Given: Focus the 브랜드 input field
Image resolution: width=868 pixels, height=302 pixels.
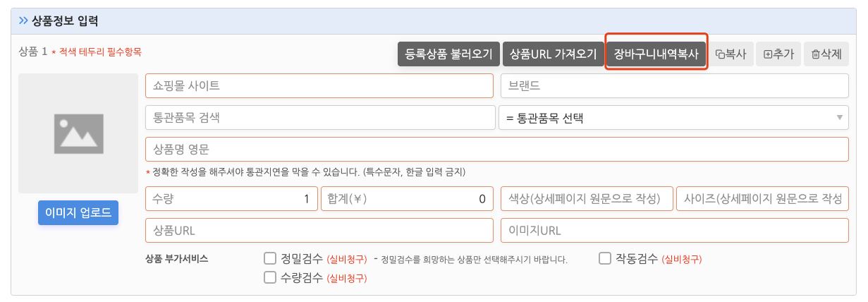Looking at the screenshot, I should 674,86.
